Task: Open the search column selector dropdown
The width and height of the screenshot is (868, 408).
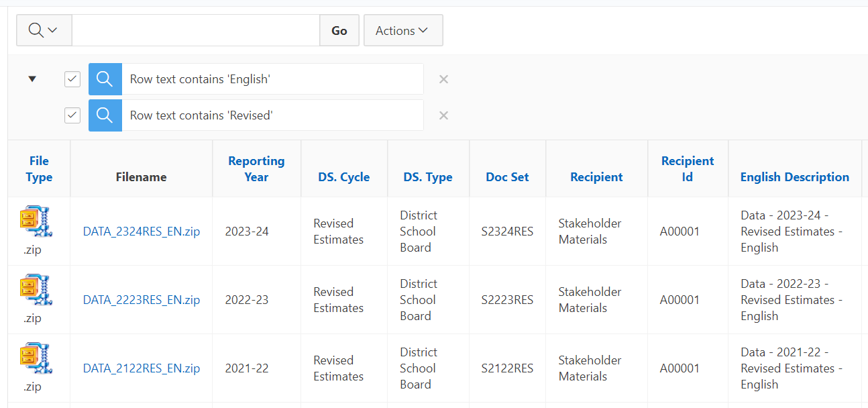Action: pos(44,31)
